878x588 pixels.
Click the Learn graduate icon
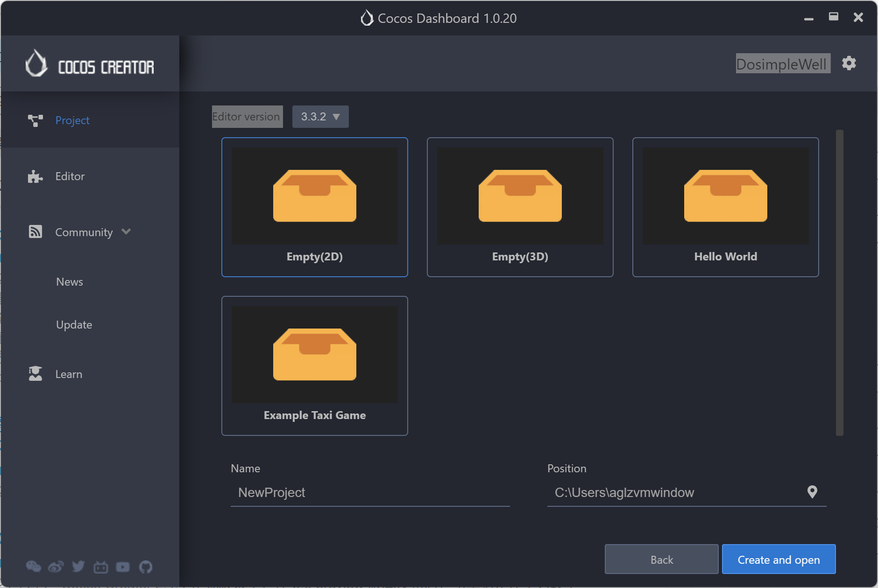pos(35,374)
